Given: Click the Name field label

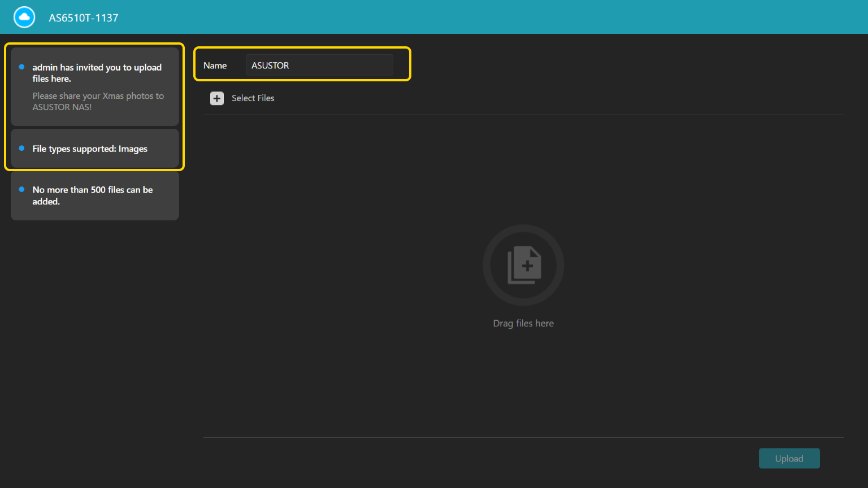Looking at the screenshot, I should pos(215,66).
